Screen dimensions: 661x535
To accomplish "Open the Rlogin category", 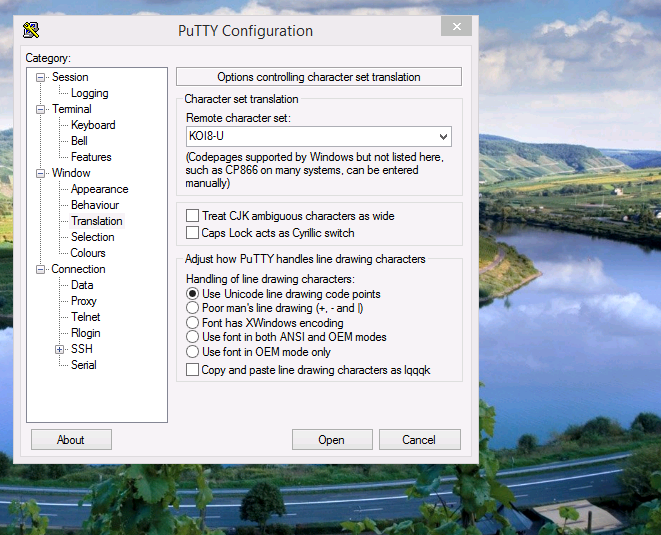I will 86,333.
